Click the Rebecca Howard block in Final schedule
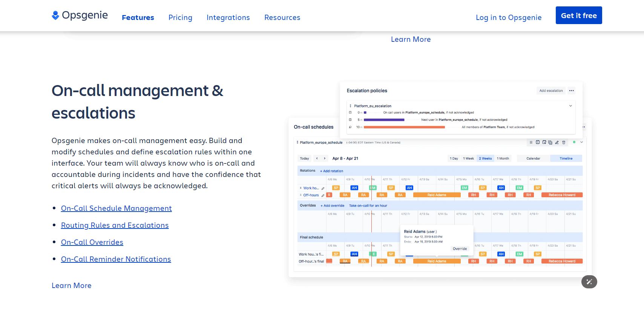The image size is (644, 320). pyautogui.click(x=562, y=261)
